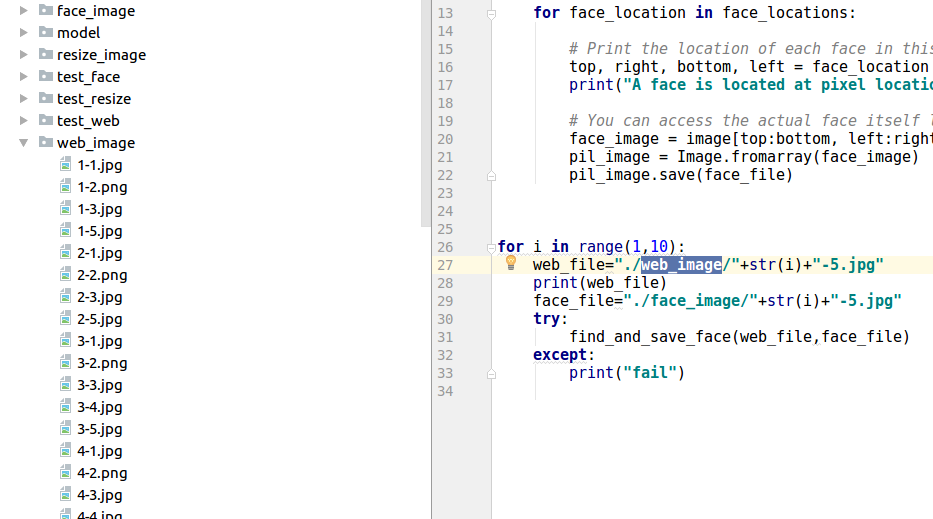Click the image icon of 1-2.png
This screenshot has height=519, width=933.
coord(65,187)
